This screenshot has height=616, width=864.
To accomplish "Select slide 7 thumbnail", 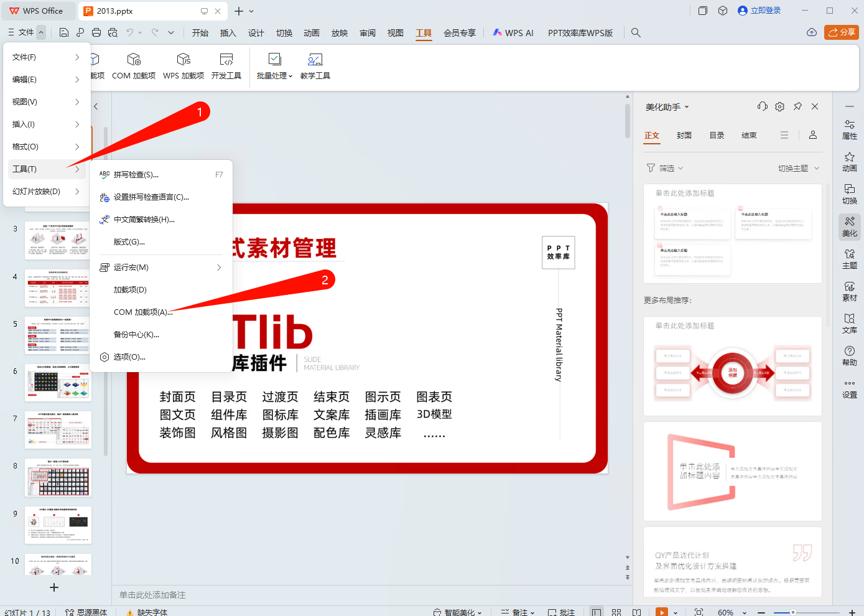I will (58, 430).
